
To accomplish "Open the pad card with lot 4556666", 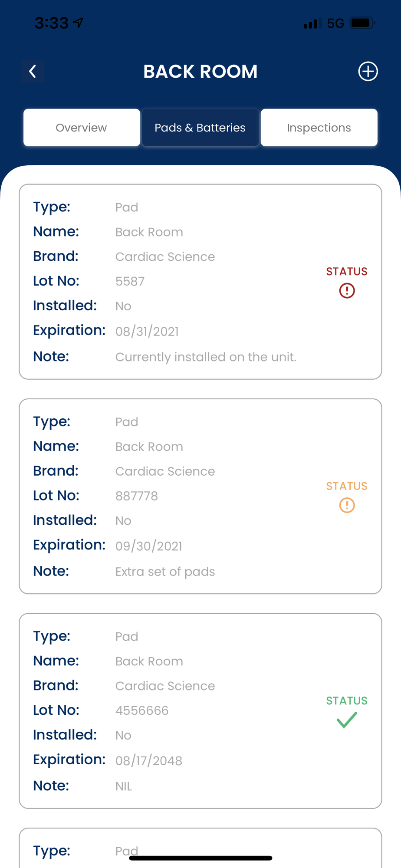I will click(200, 711).
